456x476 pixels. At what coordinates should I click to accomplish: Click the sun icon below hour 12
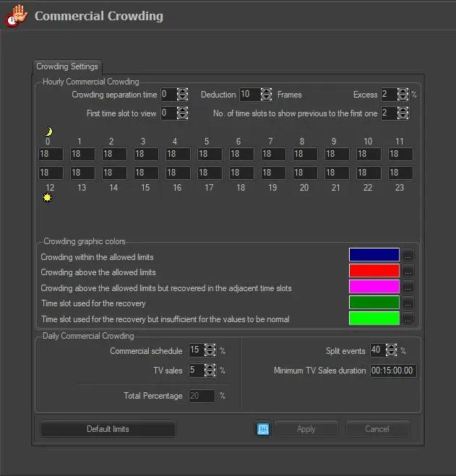[x=48, y=197]
